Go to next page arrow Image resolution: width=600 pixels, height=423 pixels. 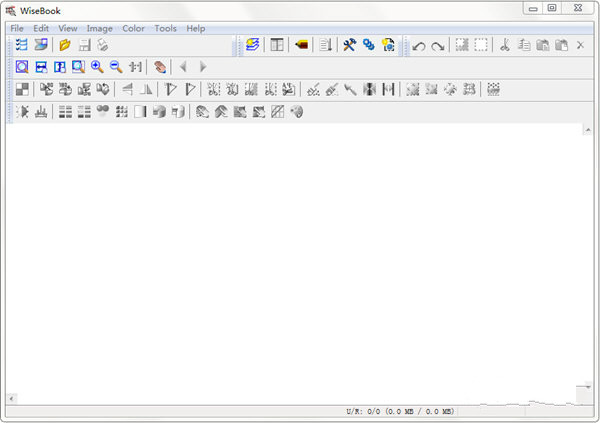[x=203, y=67]
